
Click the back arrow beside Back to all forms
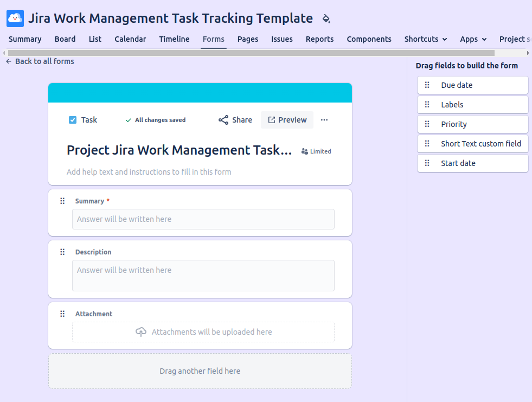[x=8, y=61]
